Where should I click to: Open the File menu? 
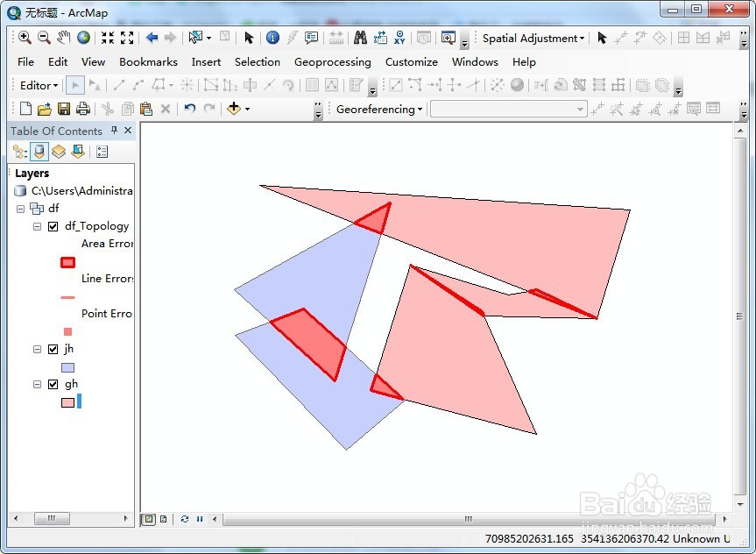coord(25,61)
